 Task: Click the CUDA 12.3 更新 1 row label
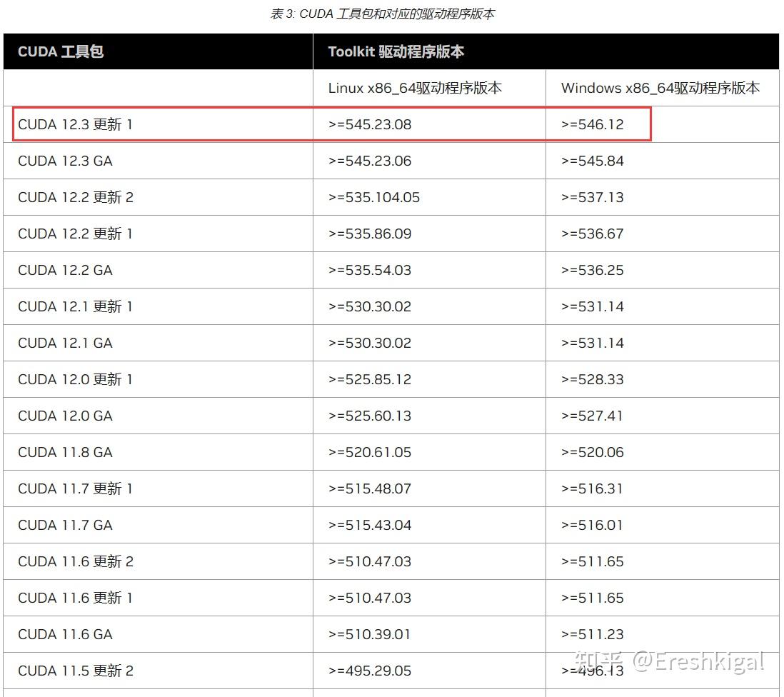click(75, 124)
